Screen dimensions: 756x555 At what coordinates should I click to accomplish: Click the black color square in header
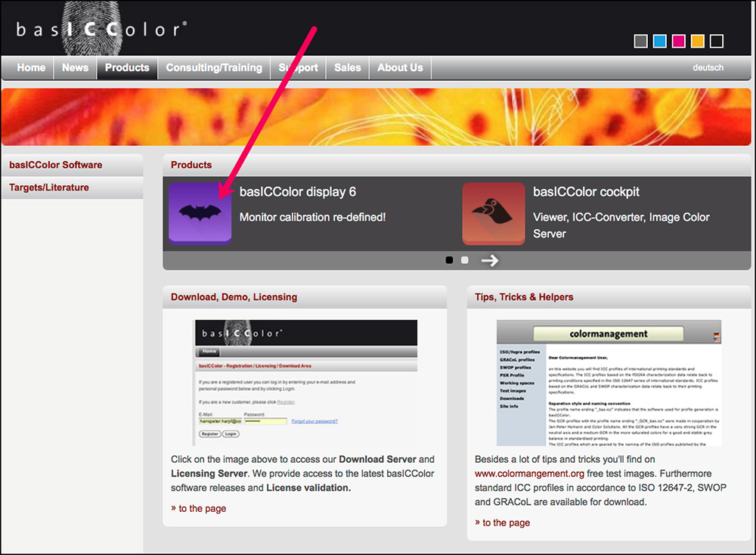pyautogui.click(x=717, y=41)
